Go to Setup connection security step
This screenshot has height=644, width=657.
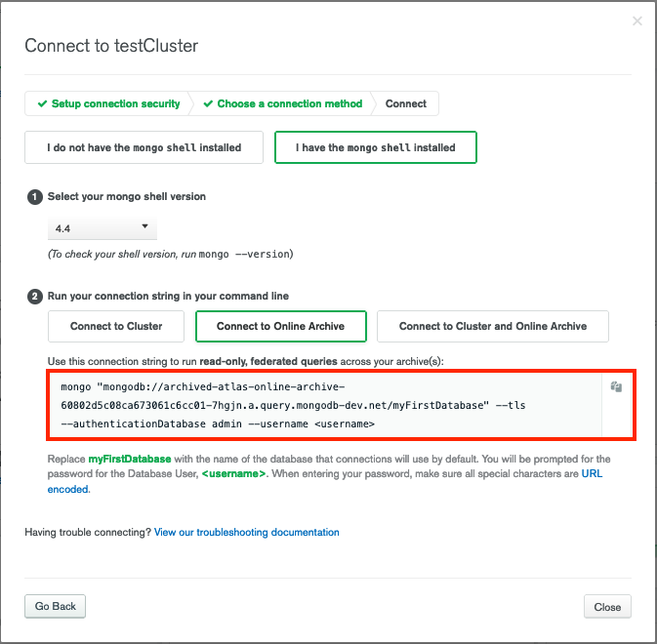(x=108, y=103)
